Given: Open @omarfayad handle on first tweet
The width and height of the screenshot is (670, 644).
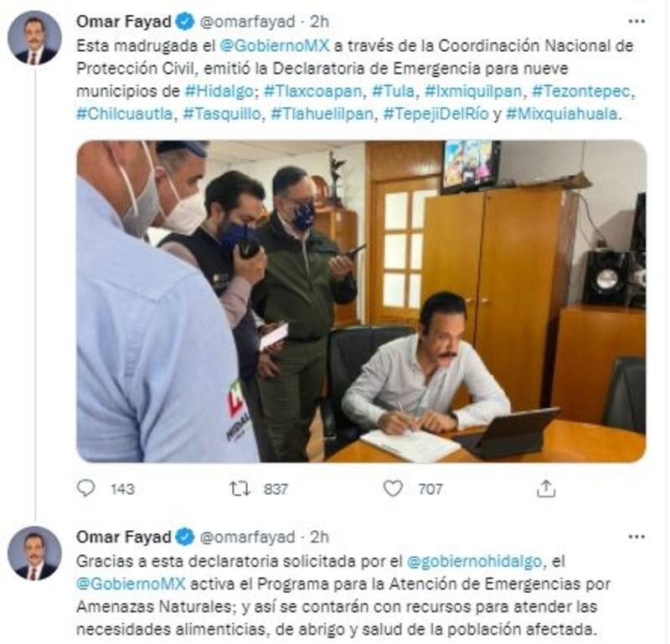Looking at the screenshot, I should click(x=247, y=22).
